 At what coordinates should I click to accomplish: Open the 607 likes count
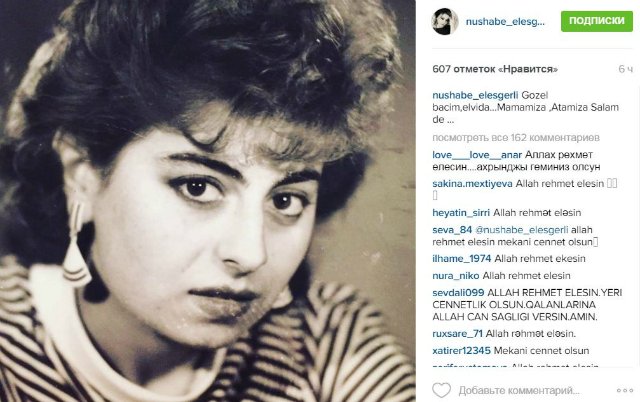pyautogui.click(x=495, y=69)
